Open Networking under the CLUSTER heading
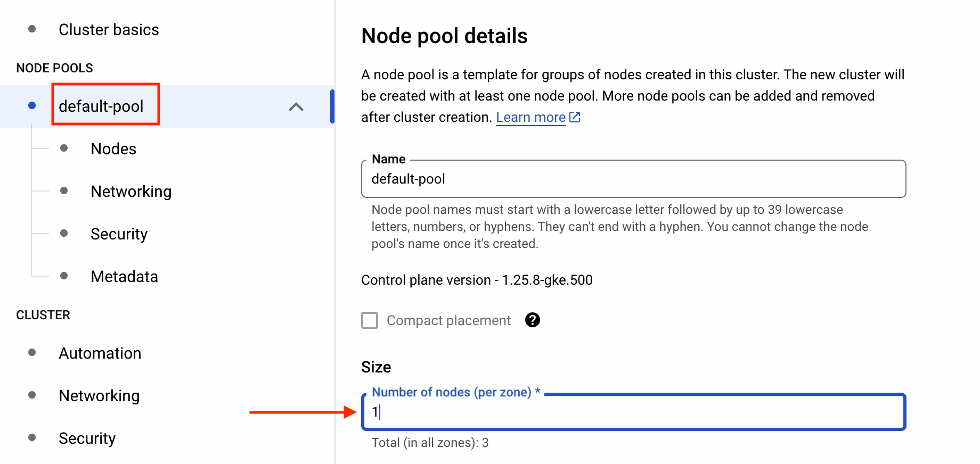This screenshot has width=980, height=464. (99, 396)
